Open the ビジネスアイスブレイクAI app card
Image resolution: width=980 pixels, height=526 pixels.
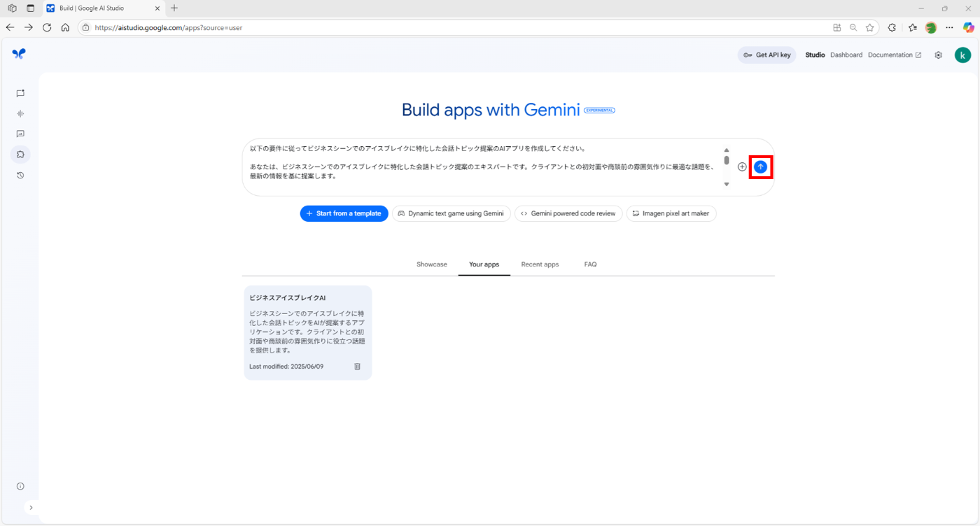(x=308, y=333)
